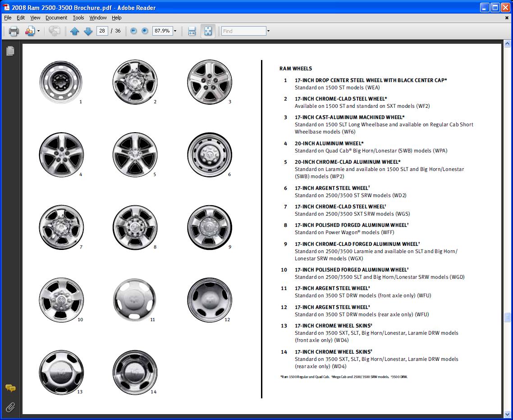Expand the Find options dropdown arrow
The image size is (513, 420).
[268, 31]
